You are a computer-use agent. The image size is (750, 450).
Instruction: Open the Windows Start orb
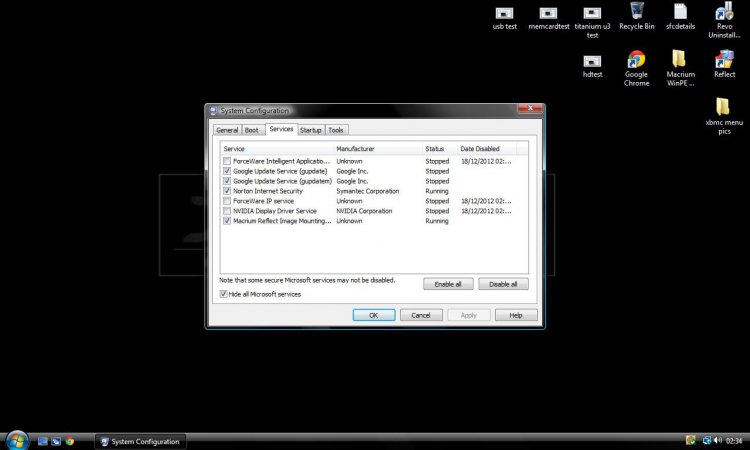17,440
